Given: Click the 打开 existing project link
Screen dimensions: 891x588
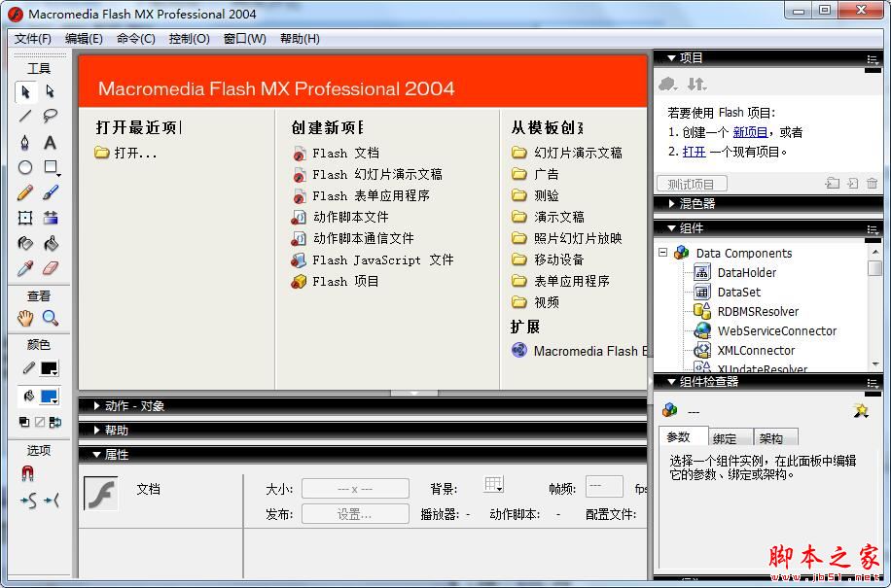Looking at the screenshot, I should click(x=695, y=152).
